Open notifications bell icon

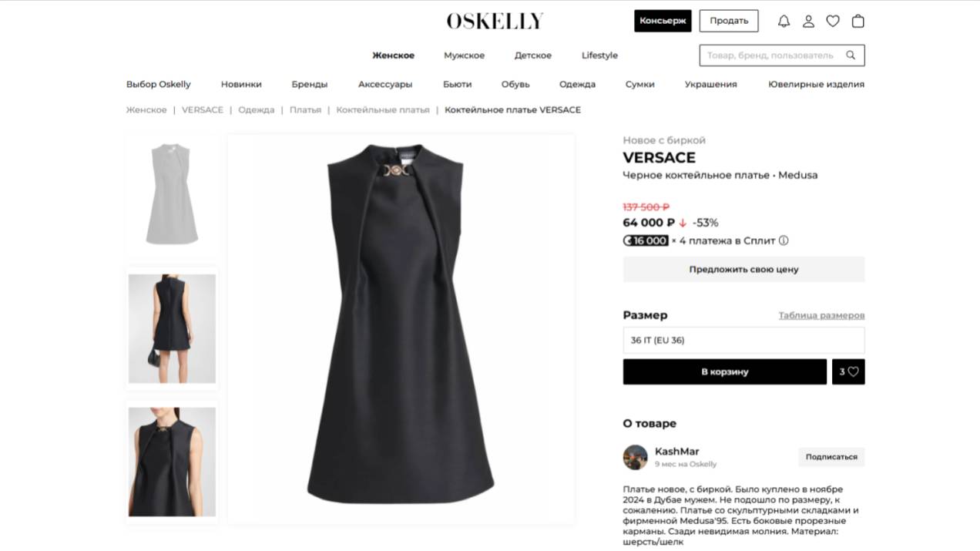click(x=784, y=22)
